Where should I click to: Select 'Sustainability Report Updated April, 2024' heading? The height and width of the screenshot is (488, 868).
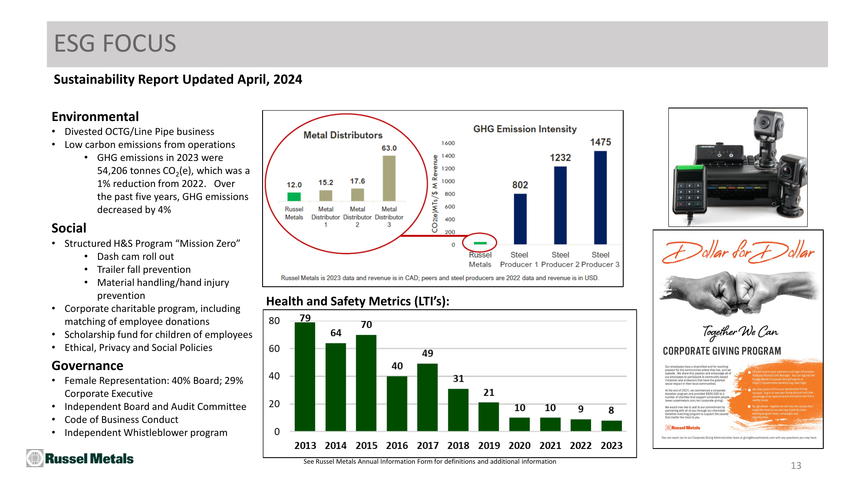(x=178, y=79)
